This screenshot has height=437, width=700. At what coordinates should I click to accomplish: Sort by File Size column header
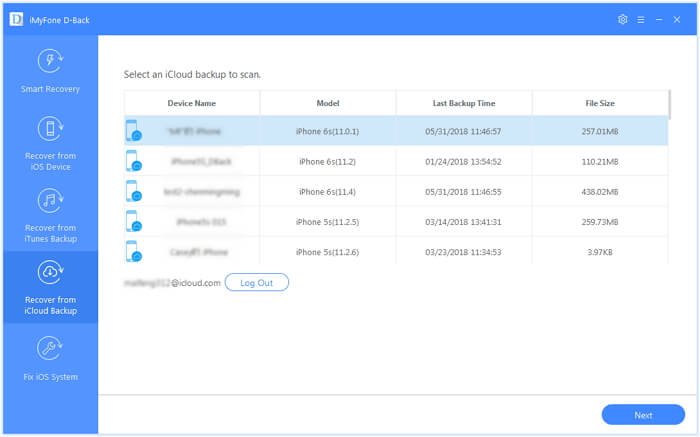[600, 103]
